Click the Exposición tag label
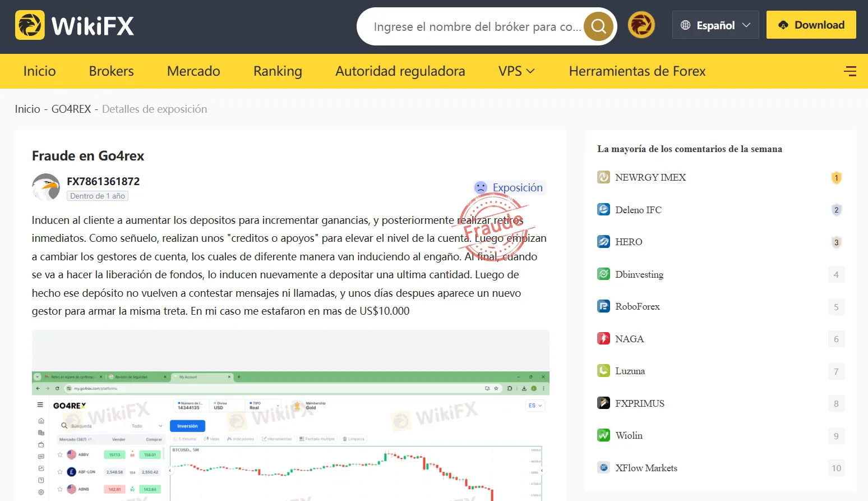 tap(518, 187)
